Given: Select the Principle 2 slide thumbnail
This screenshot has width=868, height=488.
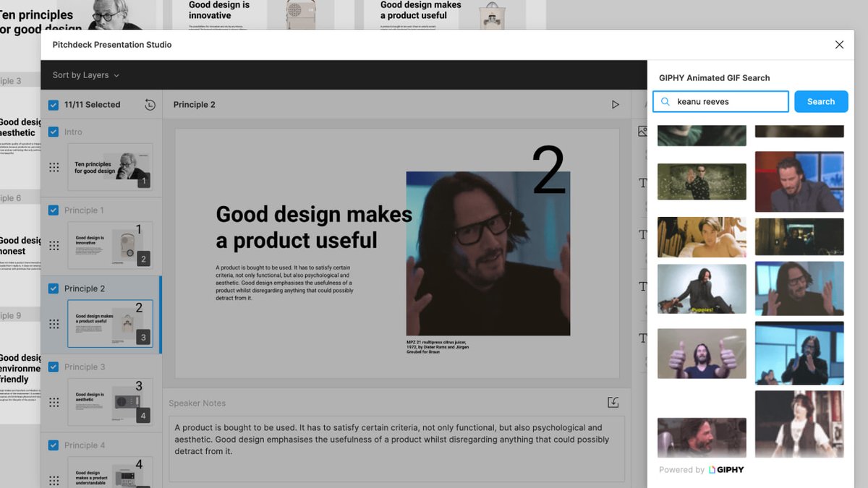Looking at the screenshot, I should click(x=110, y=324).
